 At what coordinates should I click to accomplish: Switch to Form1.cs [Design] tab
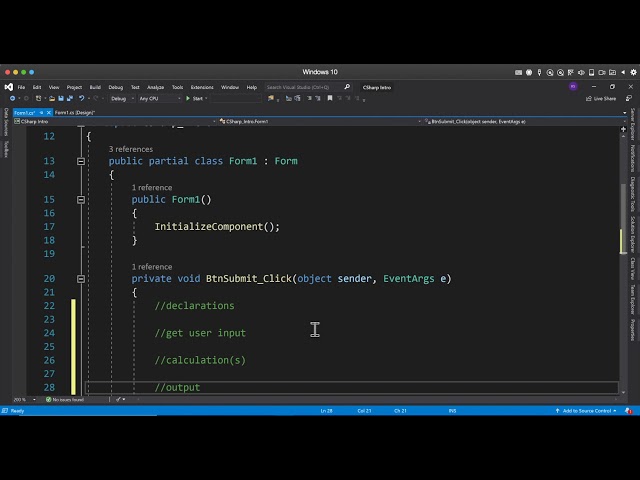(x=75, y=113)
